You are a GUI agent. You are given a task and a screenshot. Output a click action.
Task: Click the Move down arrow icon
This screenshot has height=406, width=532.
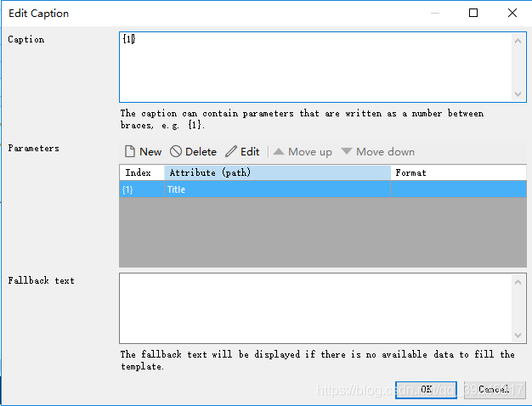[x=347, y=152]
